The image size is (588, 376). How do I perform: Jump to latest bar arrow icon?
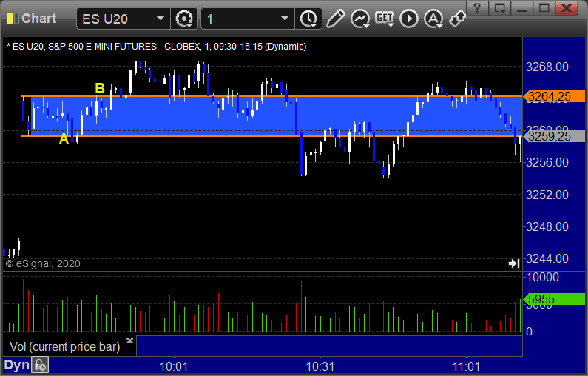coord(514,263)
